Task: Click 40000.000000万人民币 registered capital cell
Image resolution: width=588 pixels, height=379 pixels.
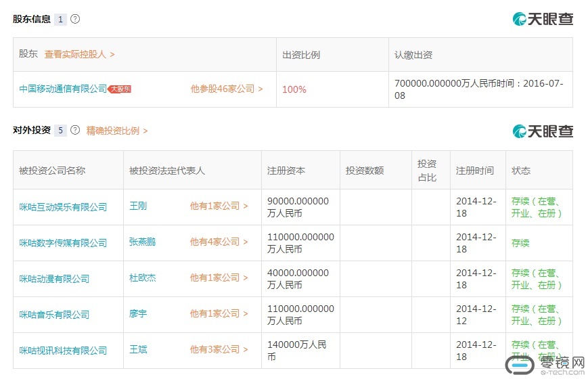Action: pos(300,279)
